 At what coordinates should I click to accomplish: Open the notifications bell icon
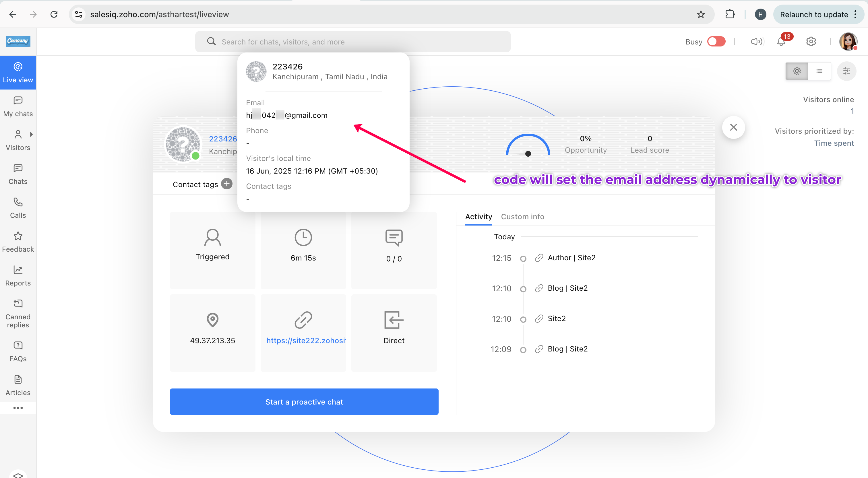tap(781, 42)
